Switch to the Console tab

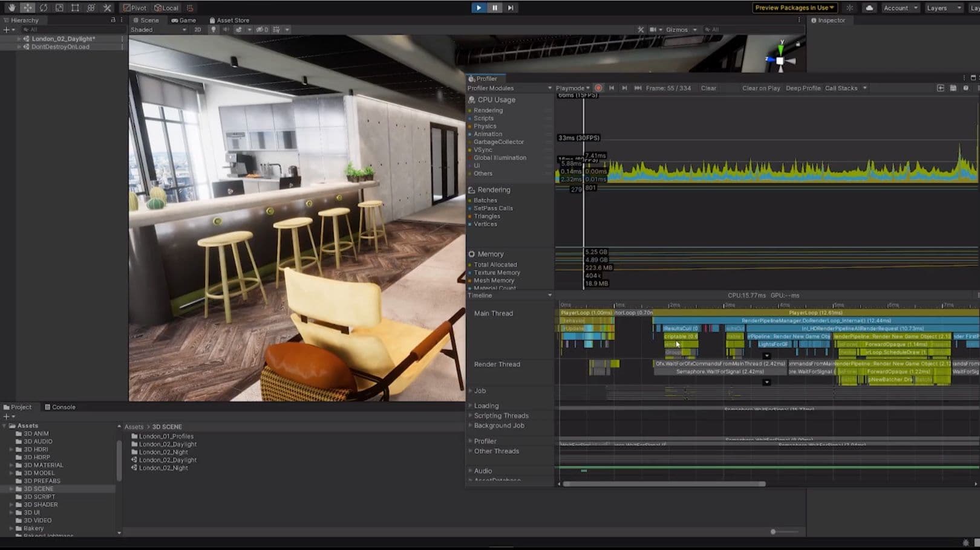(x=60, y=407)
